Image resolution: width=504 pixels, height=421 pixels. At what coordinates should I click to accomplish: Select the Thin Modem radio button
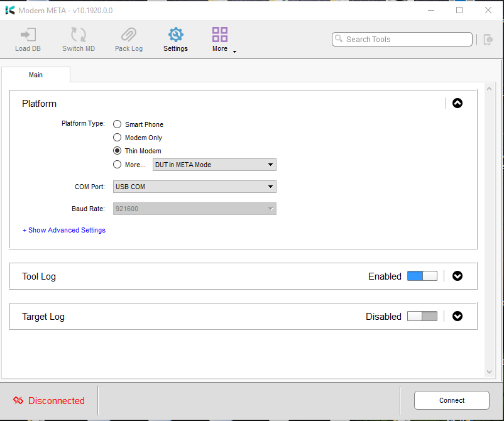click(118, 150)
